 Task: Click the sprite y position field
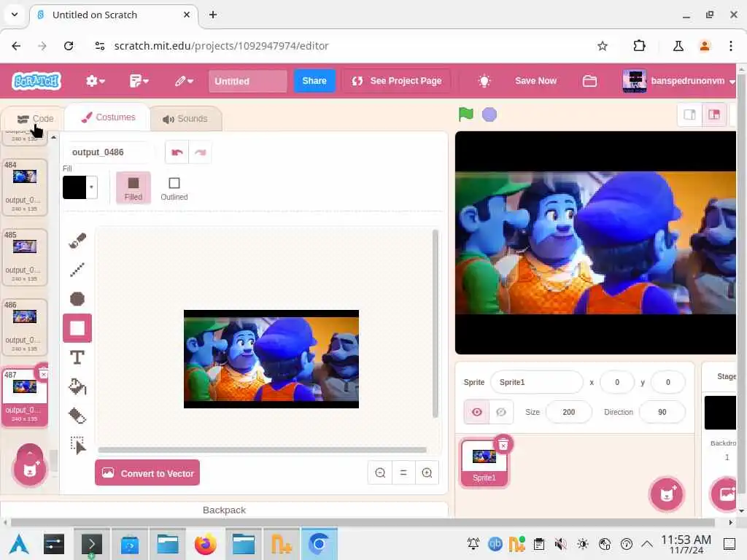click(x=668, y=382)
